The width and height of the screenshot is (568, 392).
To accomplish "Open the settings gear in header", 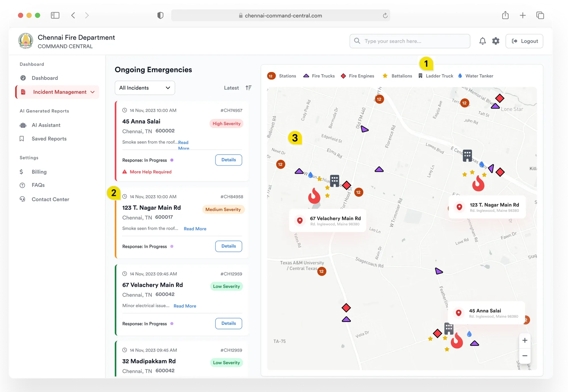I will coord(496,41).
